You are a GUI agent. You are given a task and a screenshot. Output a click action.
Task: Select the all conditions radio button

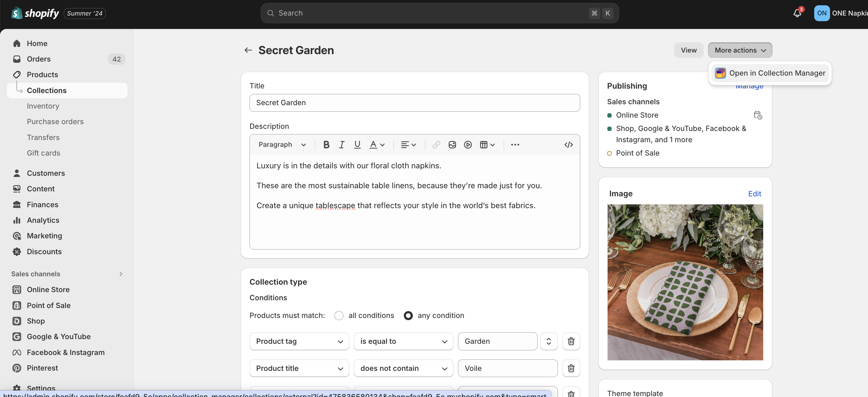click(x=338, y=315)
